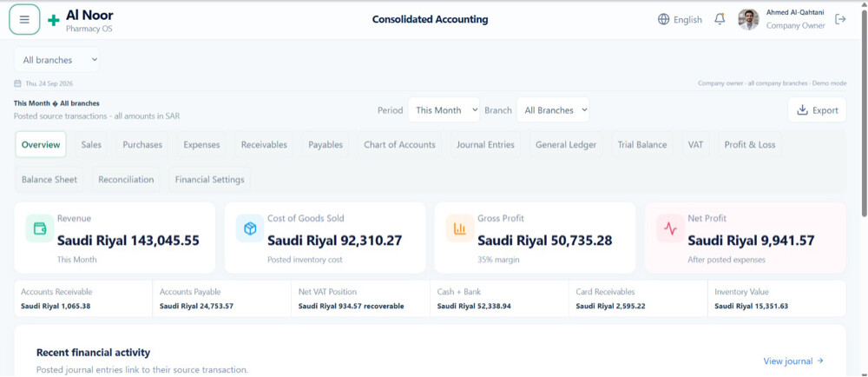This screenshot has width=868, height=377.
Task: Click Gross Profit value 50,735.28
Action: (x=545, y=241)
